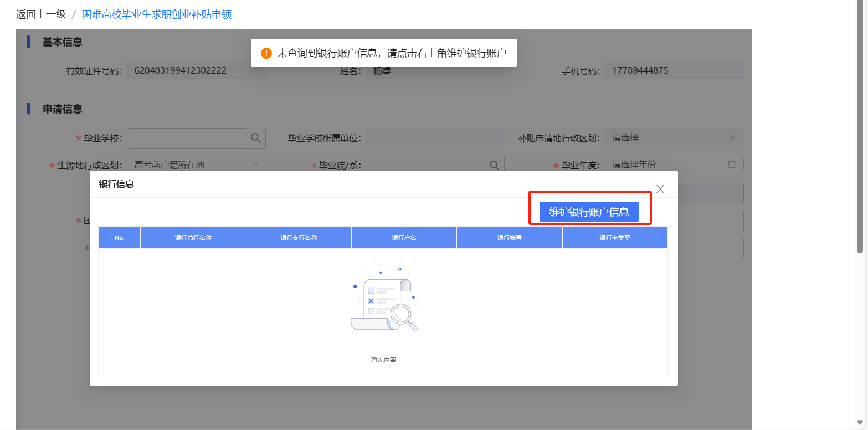Click the 银行帐号 column header
This screenshot has width=868, height=430.
pyautogui.click(x=509, y=238)
